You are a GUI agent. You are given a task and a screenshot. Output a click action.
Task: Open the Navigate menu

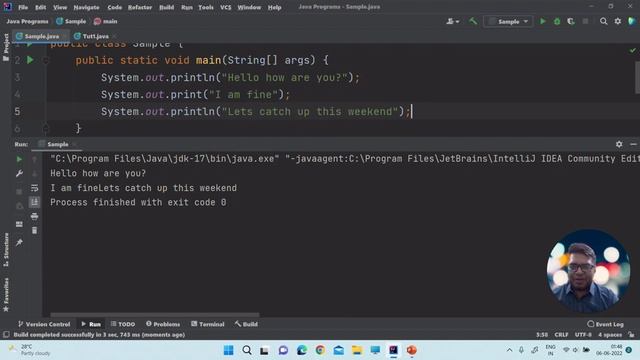coord(87,7)
